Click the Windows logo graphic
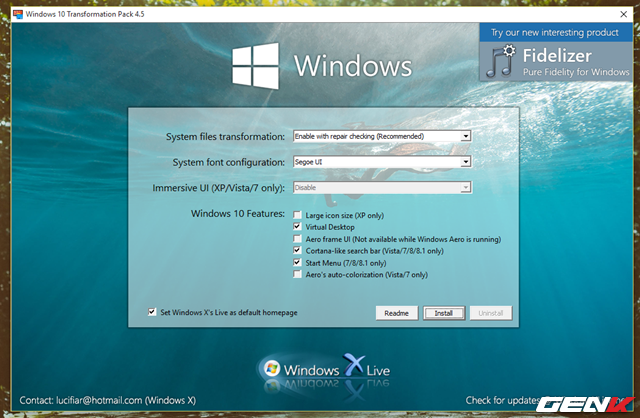Screen dimensions: 640x418 coord(256,66)
